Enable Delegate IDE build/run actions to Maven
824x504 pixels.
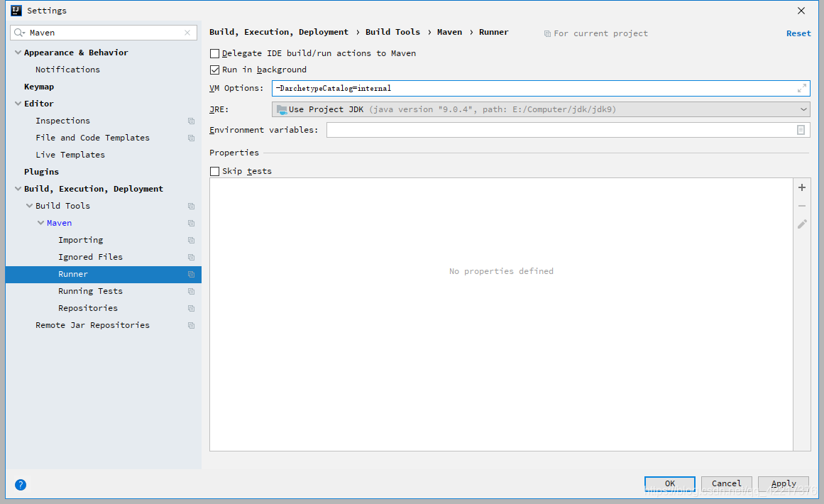tap(214, 53)
